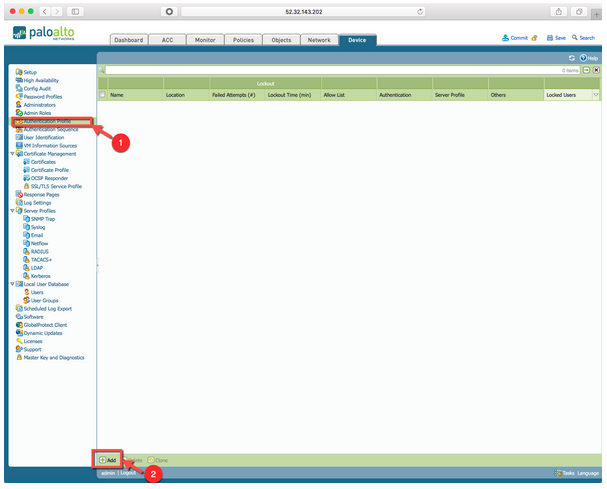Click the filter search input field
The height and width of the screenshot is (489, 607).
click(330, 71)
